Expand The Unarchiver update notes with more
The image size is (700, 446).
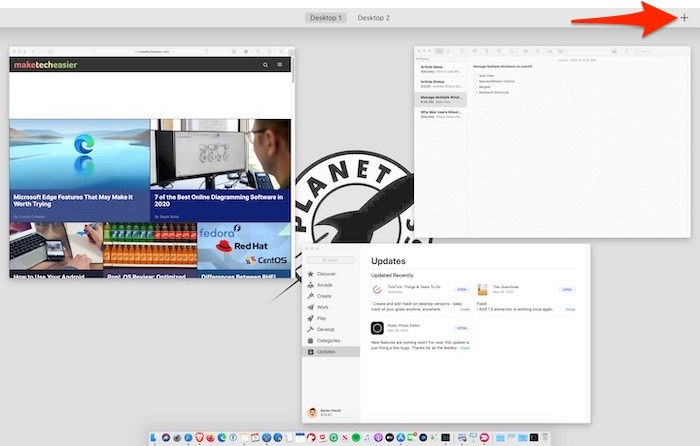click(x=570, y=309)
